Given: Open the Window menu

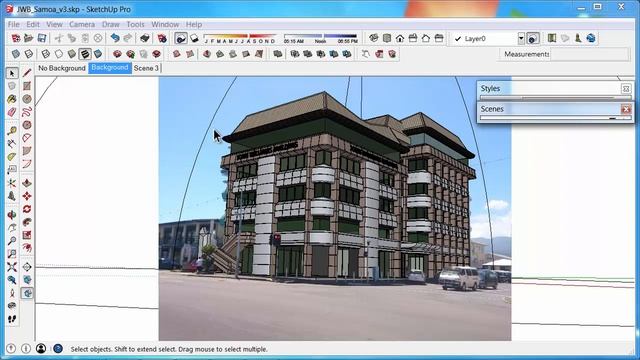Looking at the screenshot, I should (165, 24).
